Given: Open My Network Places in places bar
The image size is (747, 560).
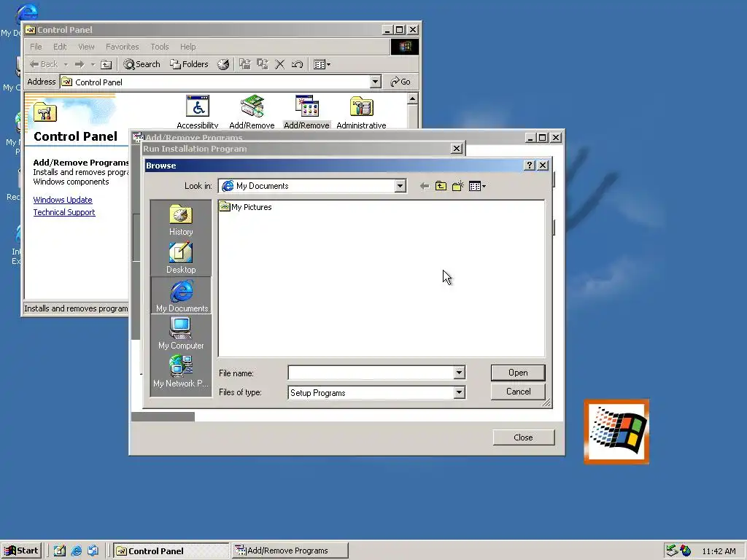Looking at the screenshot, I should click(181, 371).
